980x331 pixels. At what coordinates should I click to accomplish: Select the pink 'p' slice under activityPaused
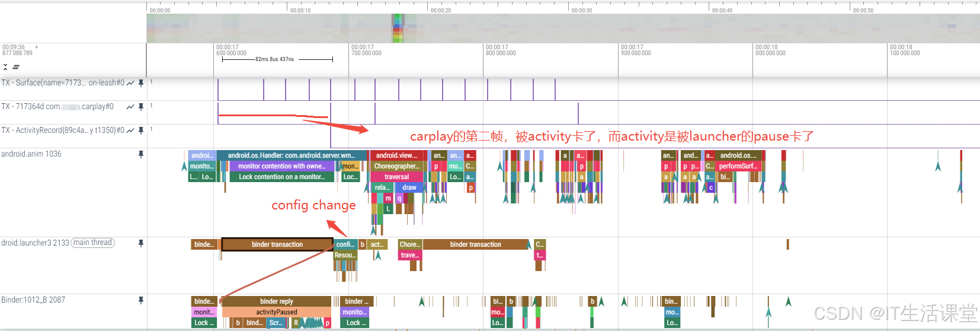327,323
